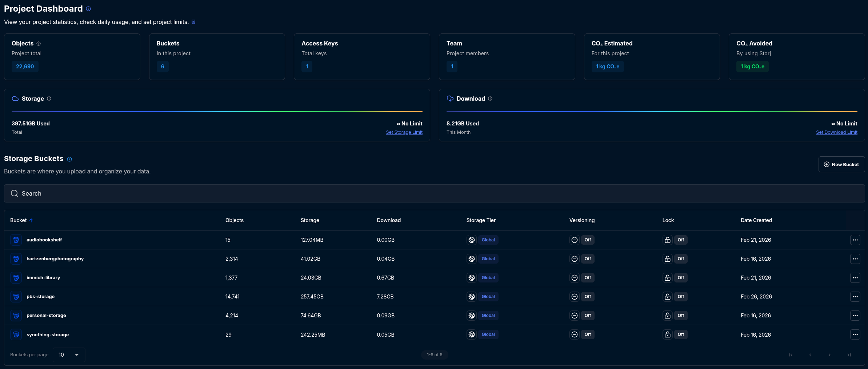Viewport: 868px width, 369px height.
Task: Open the Buckets per page dropdown
Action: pos(69,355)
